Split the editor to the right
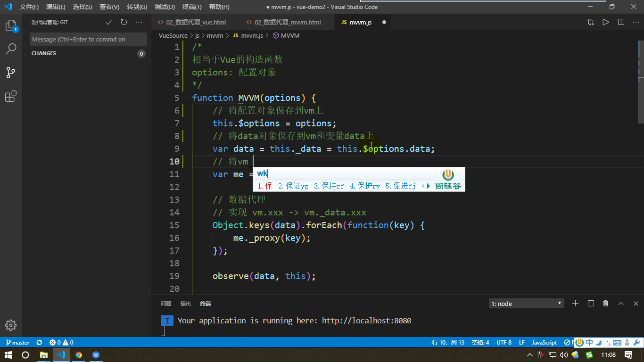Image resolution: width=644 pixels, height=362 pixels. click(x=621, y=22)
